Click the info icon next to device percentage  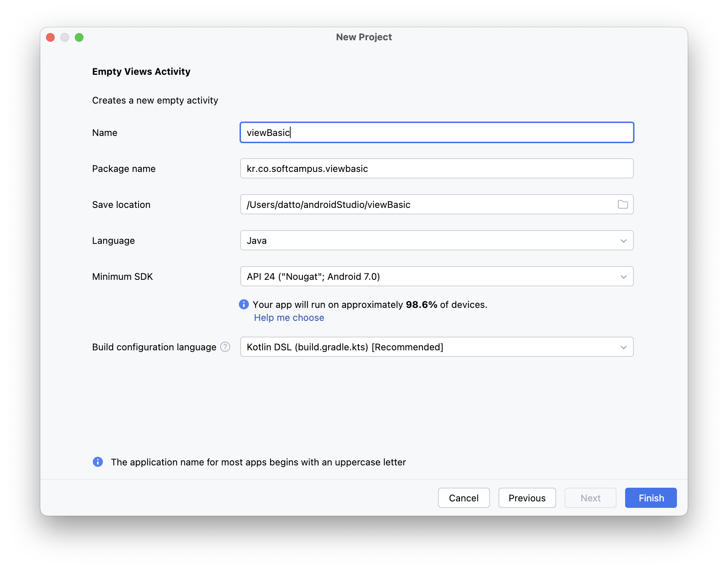[x=244, y=304]
